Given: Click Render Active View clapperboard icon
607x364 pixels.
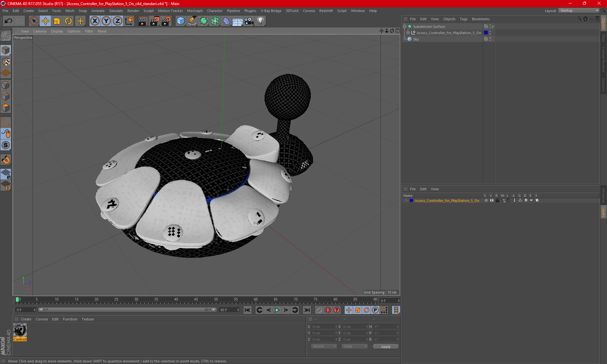Looking at the screenshot, I should coord(143,21).
